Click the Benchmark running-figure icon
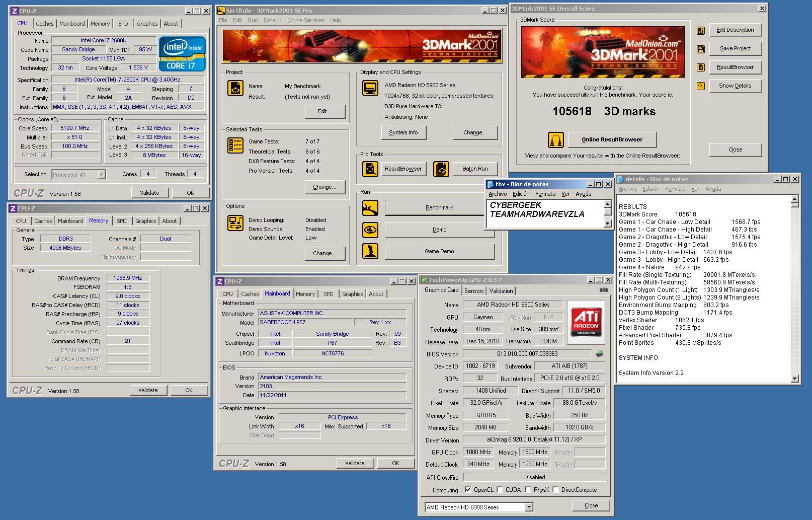The height and width of the screenshot is (520, 812). point(370,207)
